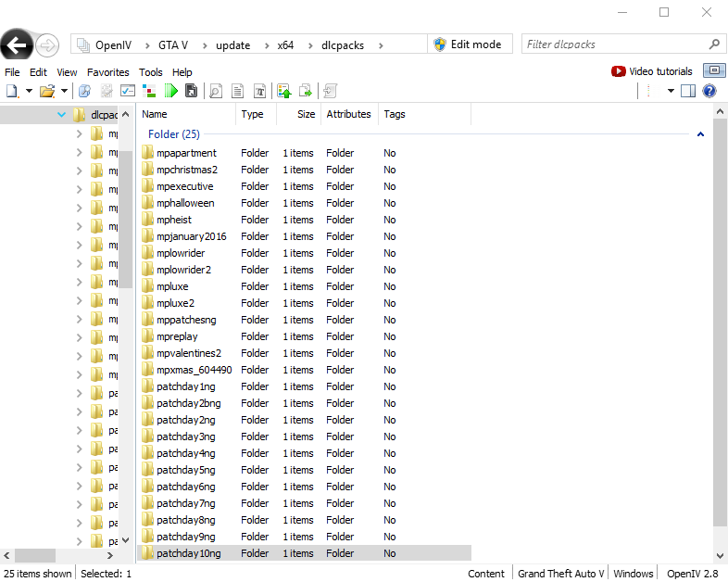Open the Video tutorials link
This screenshot has width=728, height=582.
click(x=660, y=71)
